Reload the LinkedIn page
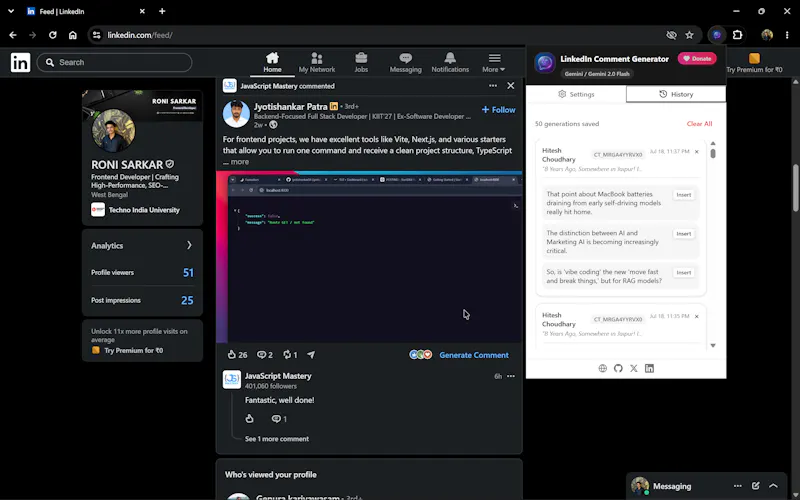This screenshot has width=800, height=500. coord(53,35)
